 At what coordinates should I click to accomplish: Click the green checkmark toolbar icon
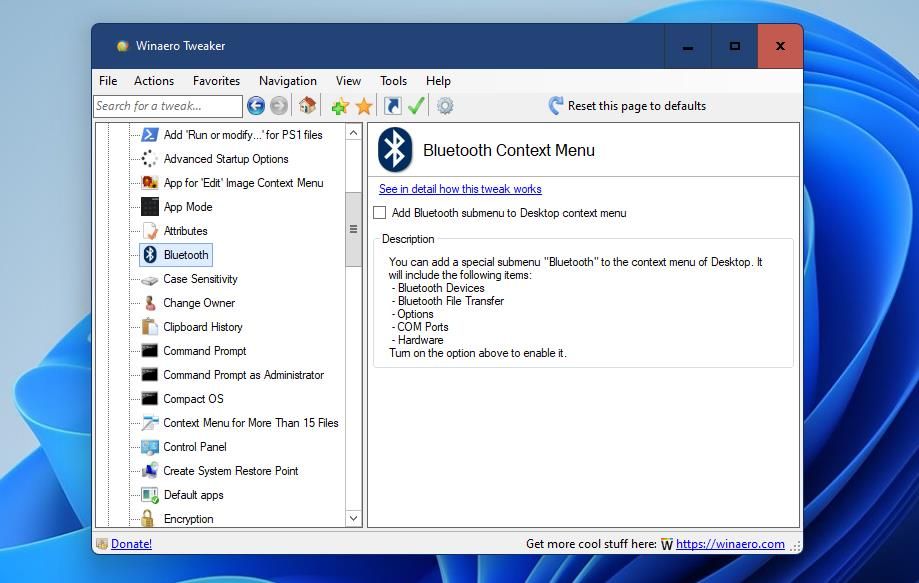click(417, 106)
